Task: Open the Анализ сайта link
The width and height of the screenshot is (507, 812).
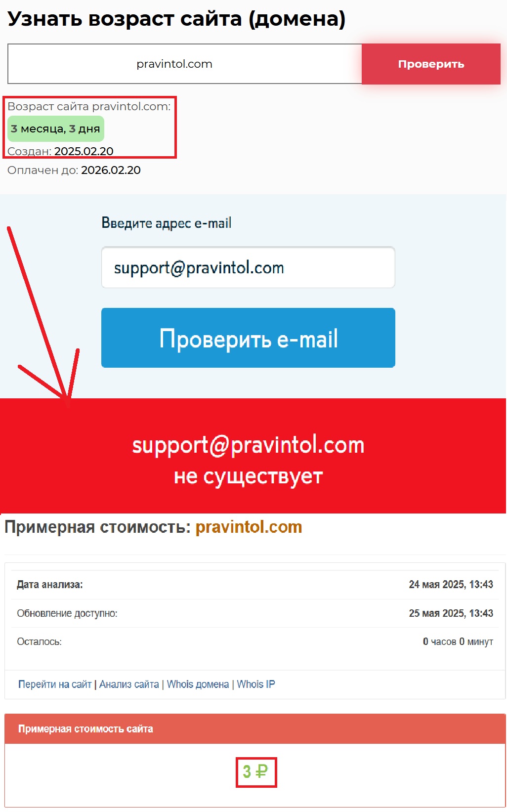Action: pos(129,684)
